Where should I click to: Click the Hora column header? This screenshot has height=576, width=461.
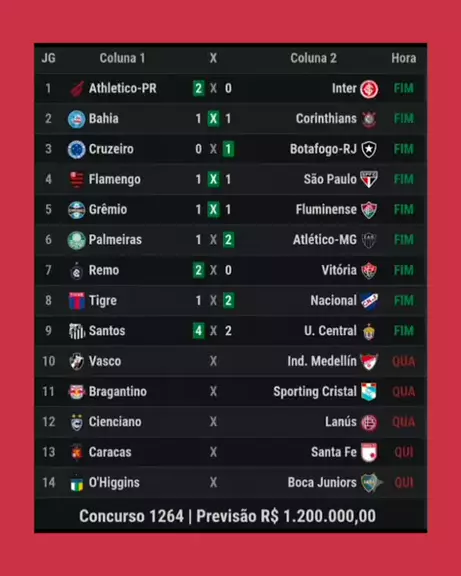point(404,58)
